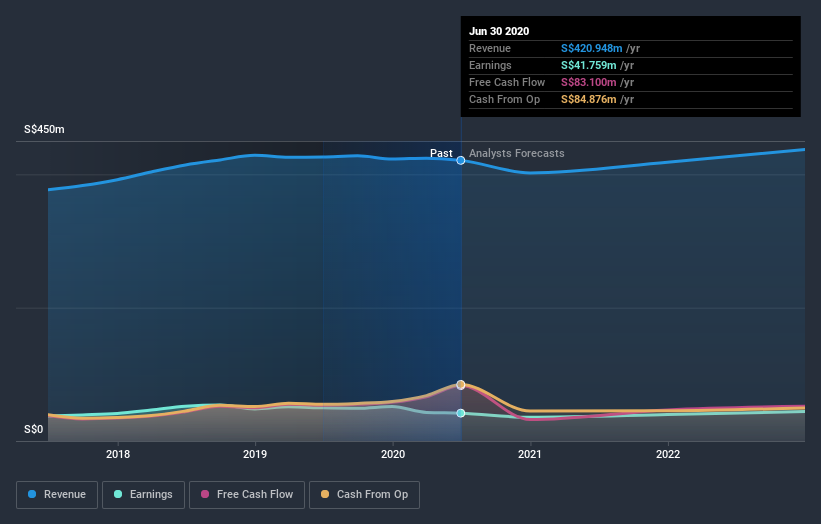
Task: Click the Analysts Forecasts label
Action: tap(517, 153)
